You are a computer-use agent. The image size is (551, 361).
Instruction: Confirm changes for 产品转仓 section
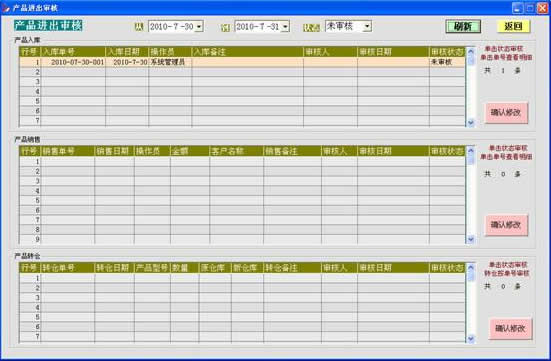tap(510, 329)
